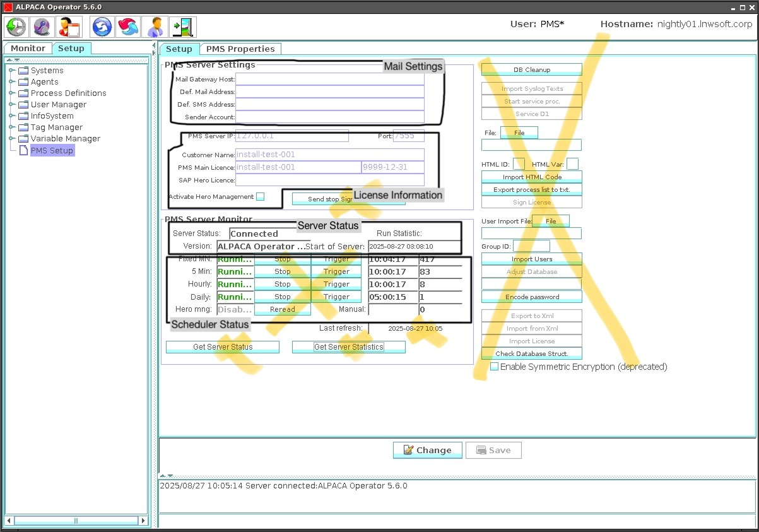This screenshot has width=759, height=532.
Task: Select the Systems tree item label
Action: point(47,70)
